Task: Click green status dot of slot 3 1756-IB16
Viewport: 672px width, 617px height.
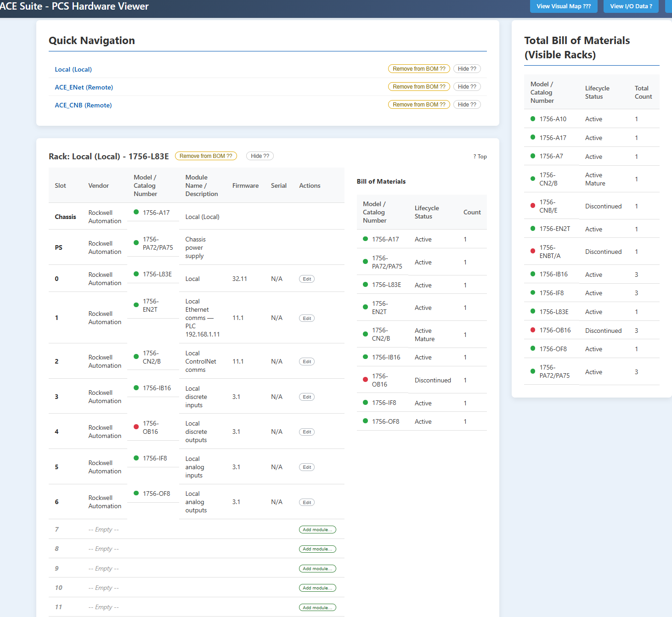Action: [x=136, y=388]
